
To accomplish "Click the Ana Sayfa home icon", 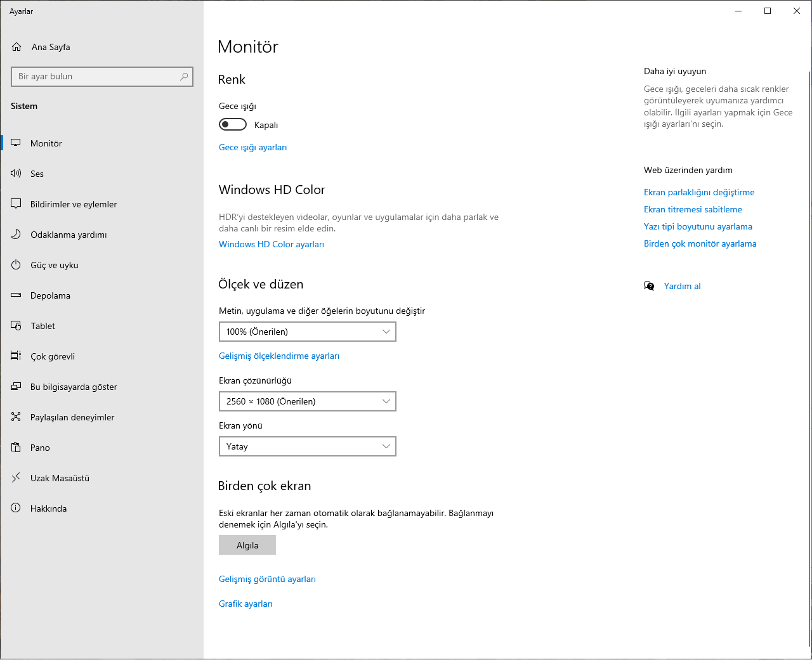I will click(16, 47).
